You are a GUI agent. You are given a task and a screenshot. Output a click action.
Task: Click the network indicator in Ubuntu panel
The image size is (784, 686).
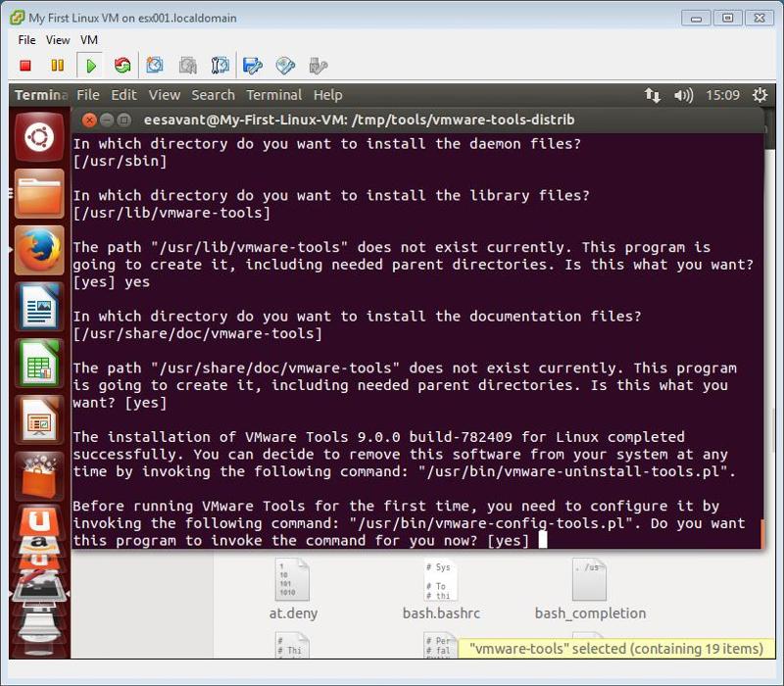(x=652, y=95)
